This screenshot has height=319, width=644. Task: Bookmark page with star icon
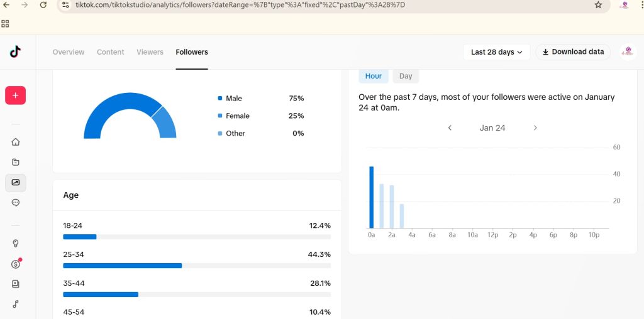(x=598, y=5)
